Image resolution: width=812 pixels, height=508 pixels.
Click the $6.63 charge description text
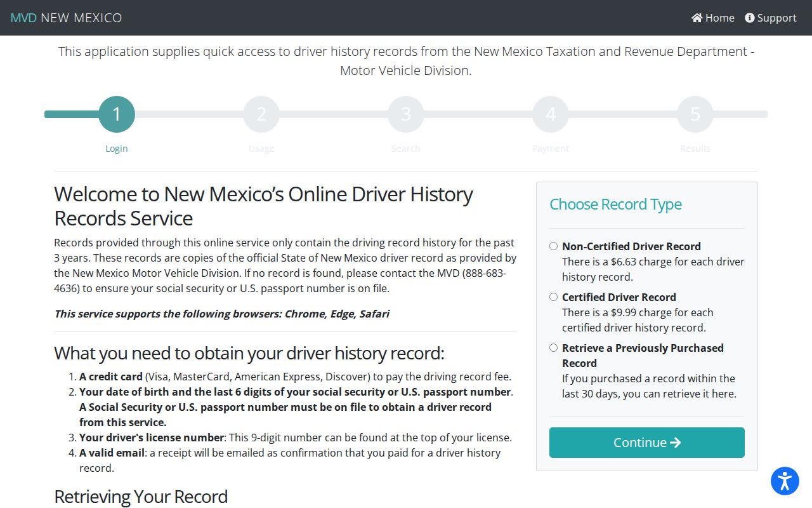[653, 269]
